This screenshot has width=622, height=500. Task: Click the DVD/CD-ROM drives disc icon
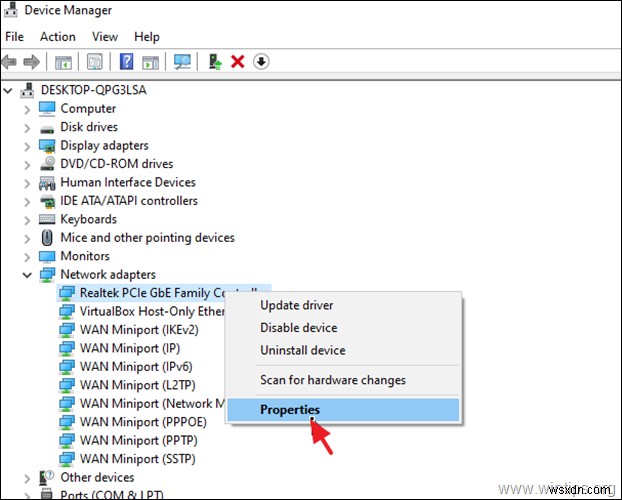(47, 163)
